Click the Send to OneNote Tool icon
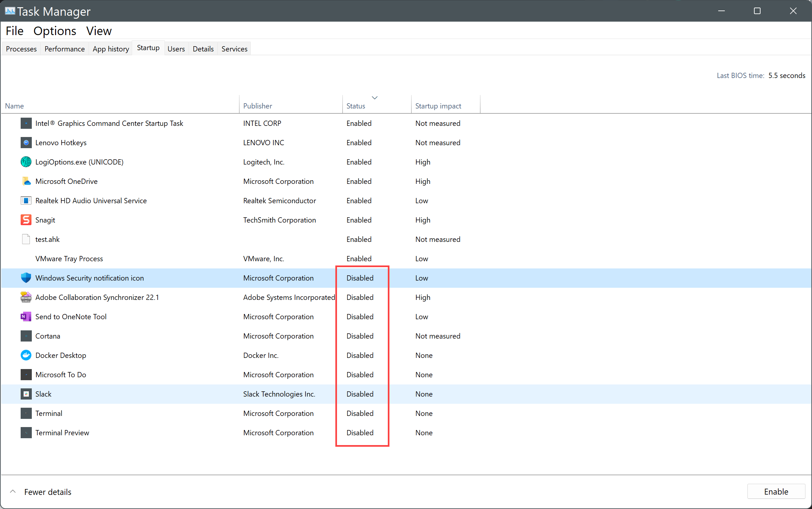The height and width of the screenshot is (509, 812). click(26, 317)
